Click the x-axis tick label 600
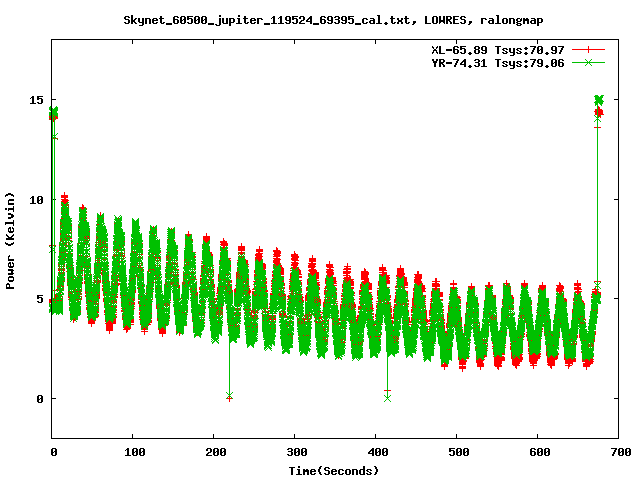Image resolution: width=640 pixels, height=480 pixels. coord(540,452)
